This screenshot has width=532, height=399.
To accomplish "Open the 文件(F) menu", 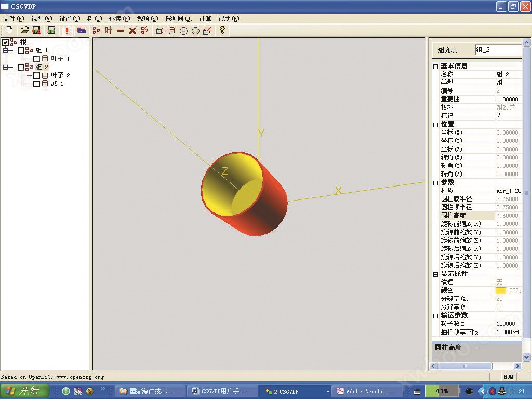I will coord(14,19).
